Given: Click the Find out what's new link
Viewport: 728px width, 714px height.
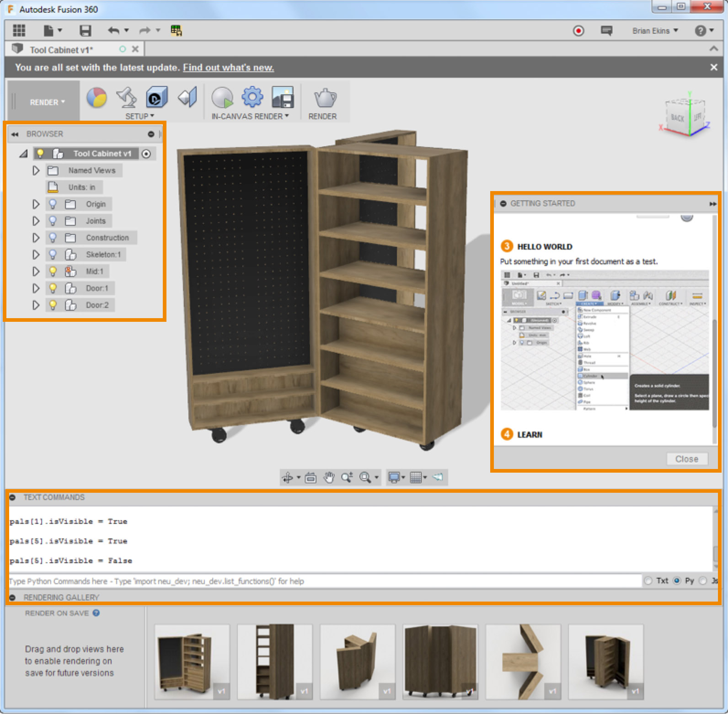Looking at the screenshot, I should pyautogui.click(x=228, y=68).
